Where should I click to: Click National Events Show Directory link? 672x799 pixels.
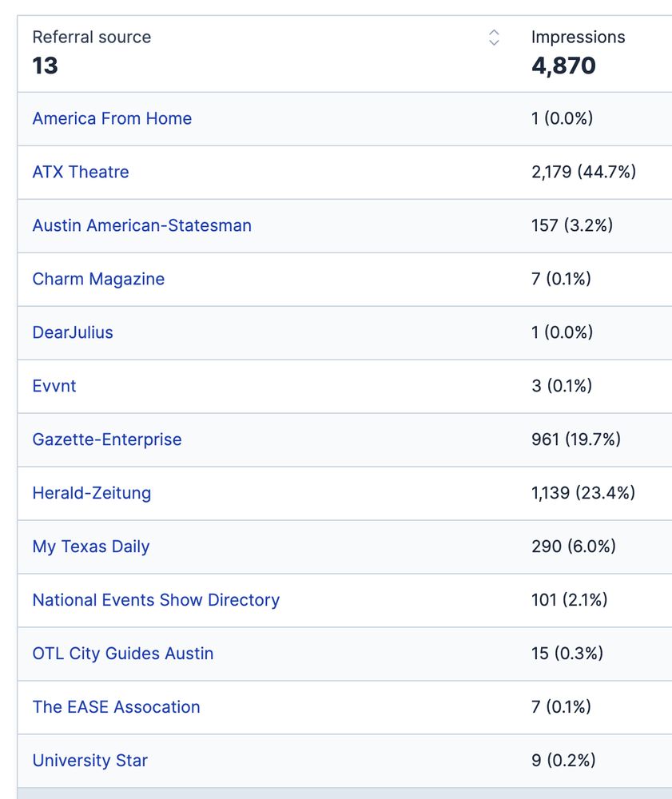pyautogui.click(x=156, y=601)
